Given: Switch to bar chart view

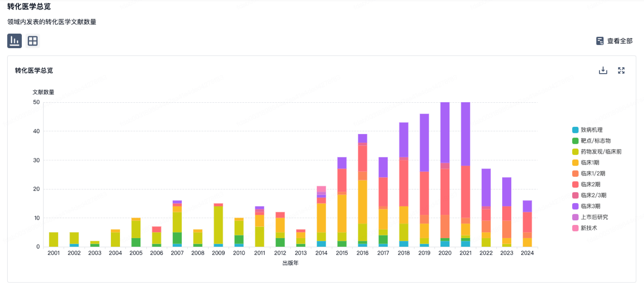Looking at the screenshot, I should [15, 41].
